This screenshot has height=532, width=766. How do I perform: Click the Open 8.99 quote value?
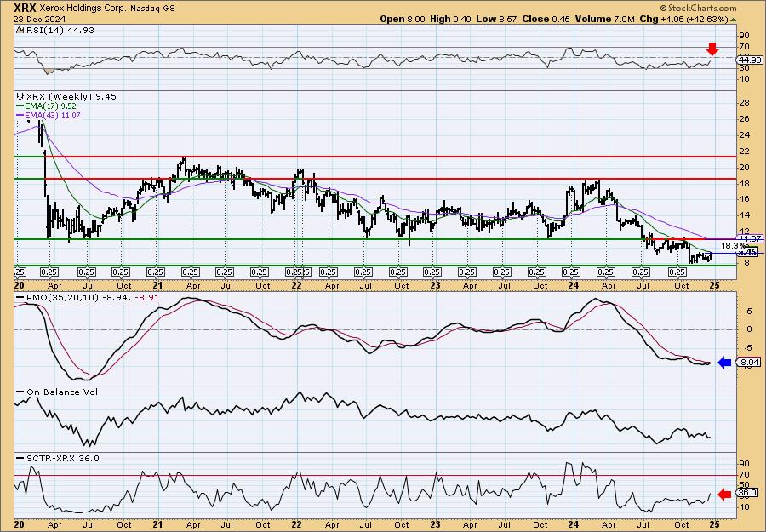(402, 19)
